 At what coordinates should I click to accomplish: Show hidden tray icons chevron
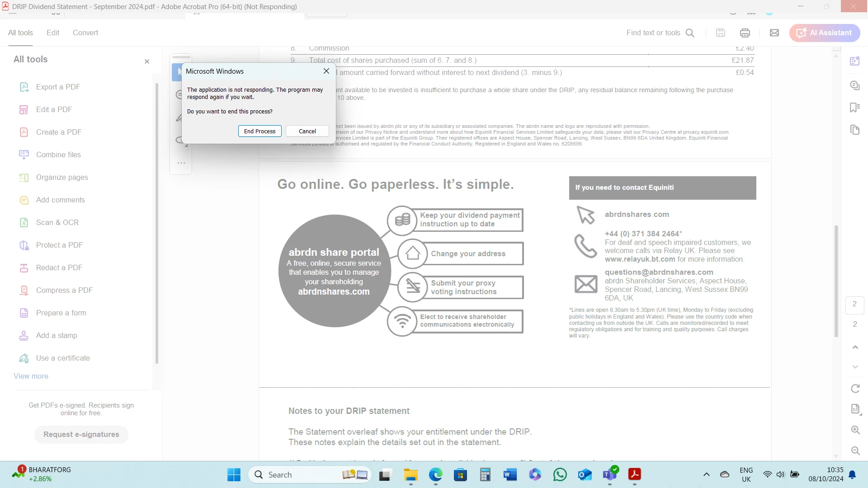point(706,474)
